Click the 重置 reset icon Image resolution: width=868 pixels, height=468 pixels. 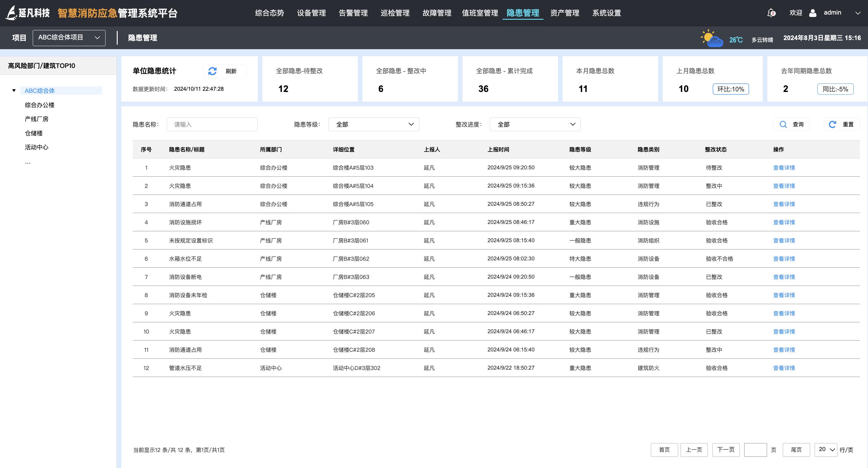(x=832, y=124)
